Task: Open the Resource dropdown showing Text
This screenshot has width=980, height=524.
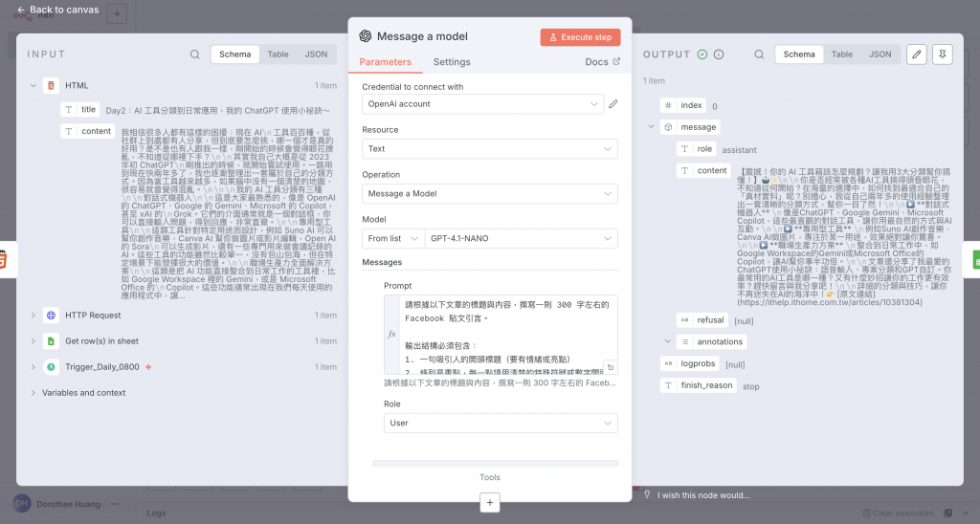Action: point(489,148)
